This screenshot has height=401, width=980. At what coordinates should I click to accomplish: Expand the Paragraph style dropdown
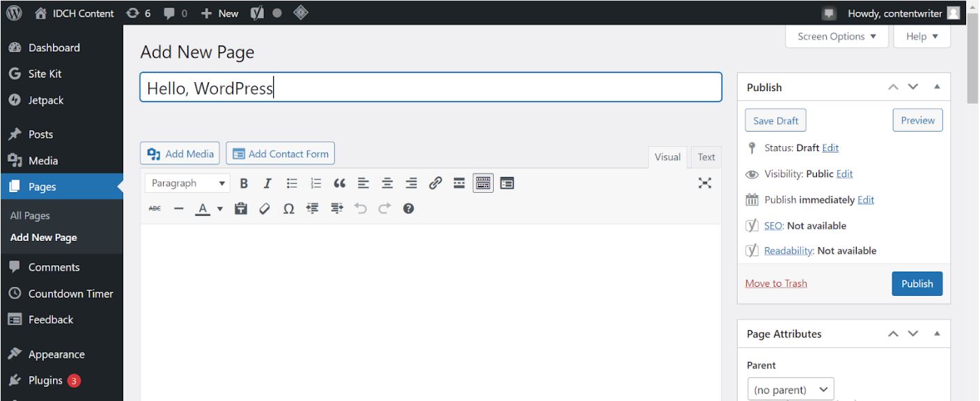pos(187,182)
